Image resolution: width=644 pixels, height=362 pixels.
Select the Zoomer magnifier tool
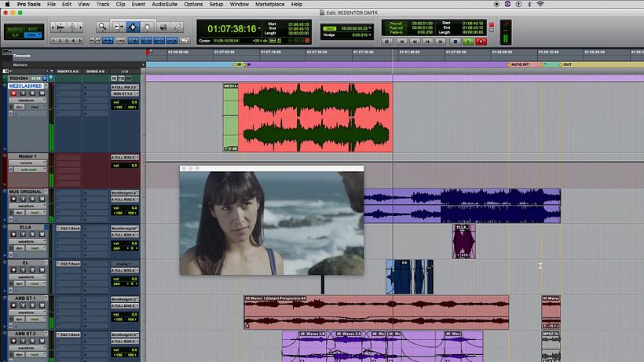(x=102, y=27)
